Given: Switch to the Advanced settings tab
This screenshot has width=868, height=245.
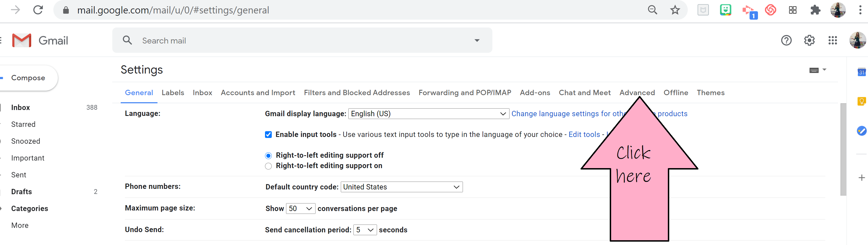Looking at the screenshot, I should tap(637, 93).
